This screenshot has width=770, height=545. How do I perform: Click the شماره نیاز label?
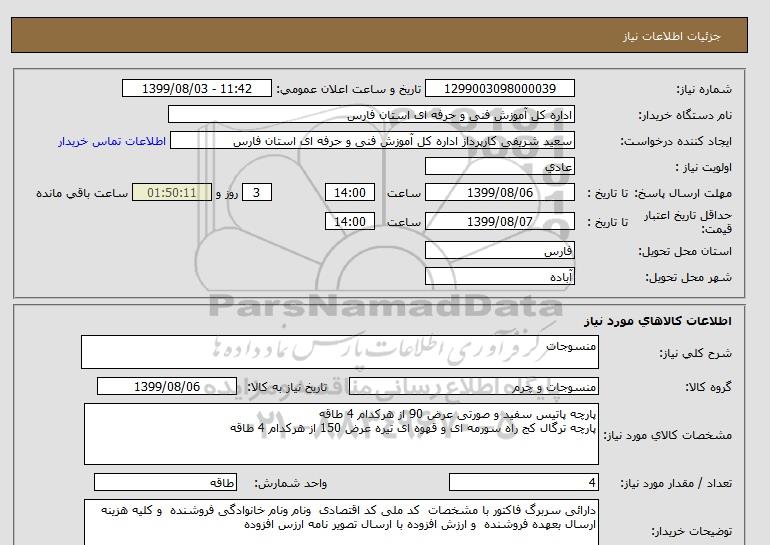coord(704,89)
